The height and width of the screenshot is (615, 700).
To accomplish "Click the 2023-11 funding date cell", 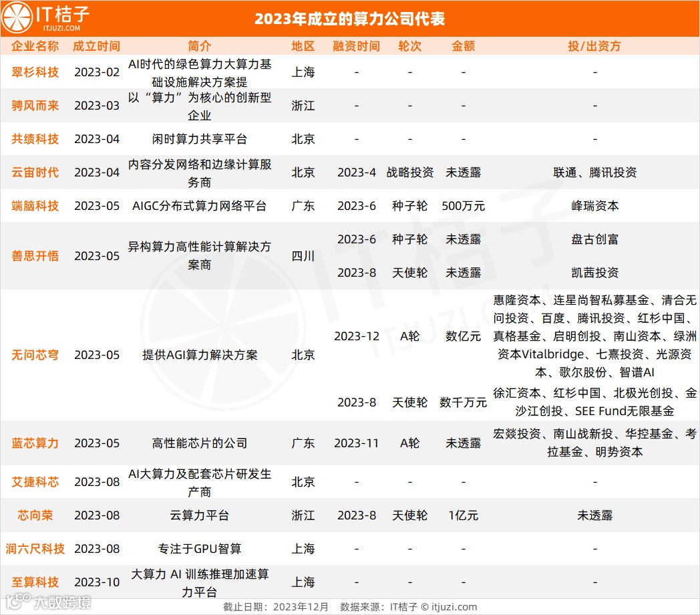I will tap(357, 443).
